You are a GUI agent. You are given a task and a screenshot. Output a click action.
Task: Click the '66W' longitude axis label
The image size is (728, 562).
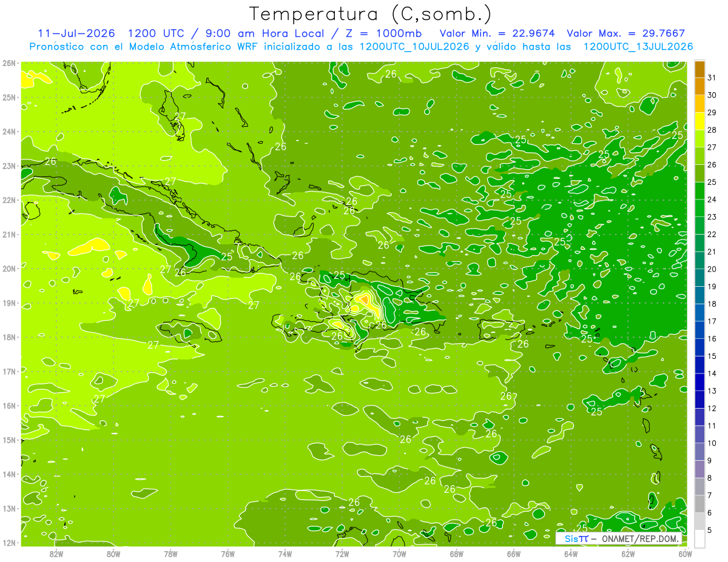pos(514,554)
